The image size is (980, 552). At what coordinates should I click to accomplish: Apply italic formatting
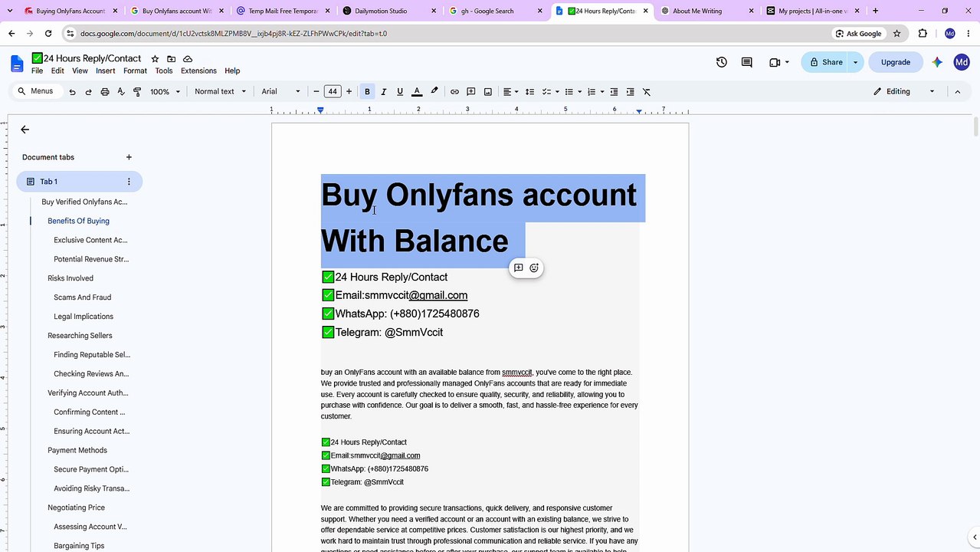383,92
